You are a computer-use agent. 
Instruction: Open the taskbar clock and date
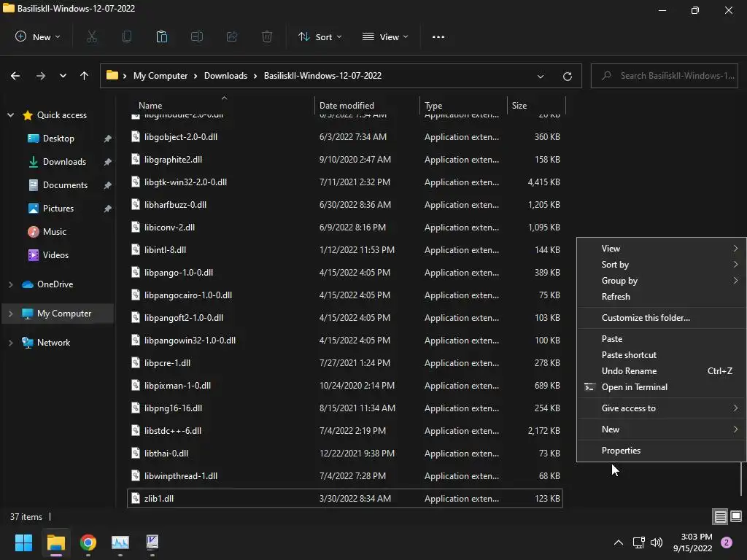click(x=693, y=542)
